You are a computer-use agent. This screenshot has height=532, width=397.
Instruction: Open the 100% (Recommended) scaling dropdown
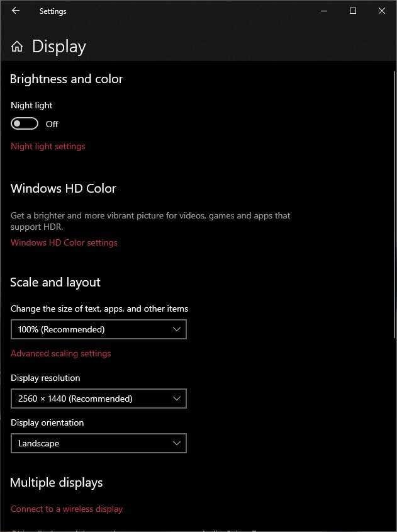[99, 329]
